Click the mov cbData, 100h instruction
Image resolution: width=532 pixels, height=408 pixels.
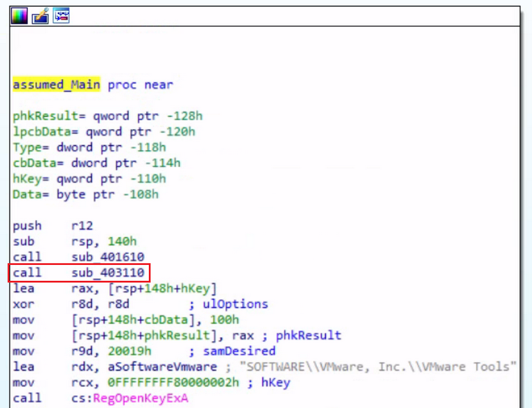point(126,319)
